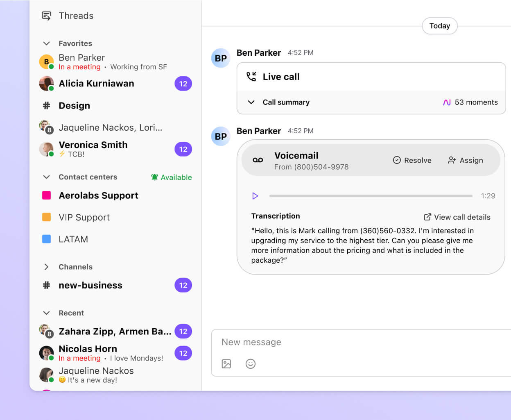511x420 pixels.
Task: Collapse the Favorites section
Action: 46,43
